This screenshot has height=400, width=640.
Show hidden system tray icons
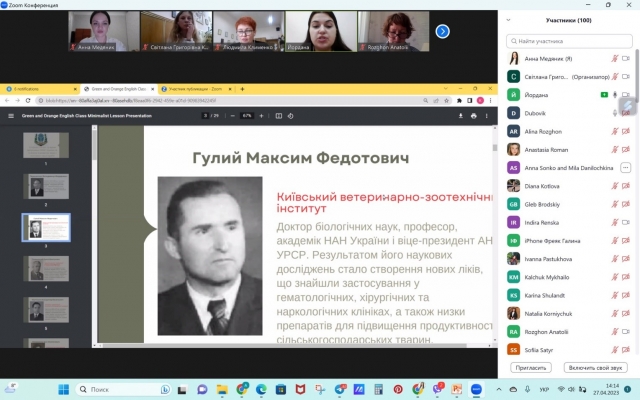pos(499,389)
